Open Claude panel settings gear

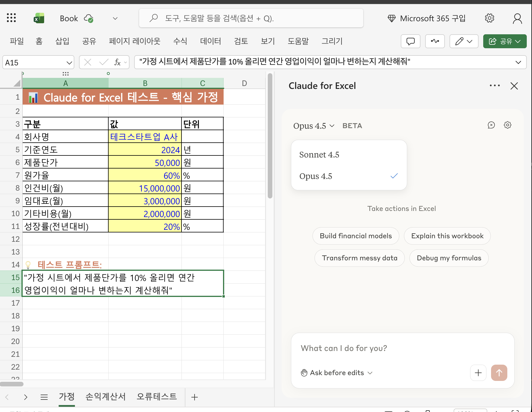[x=507, y=125]
